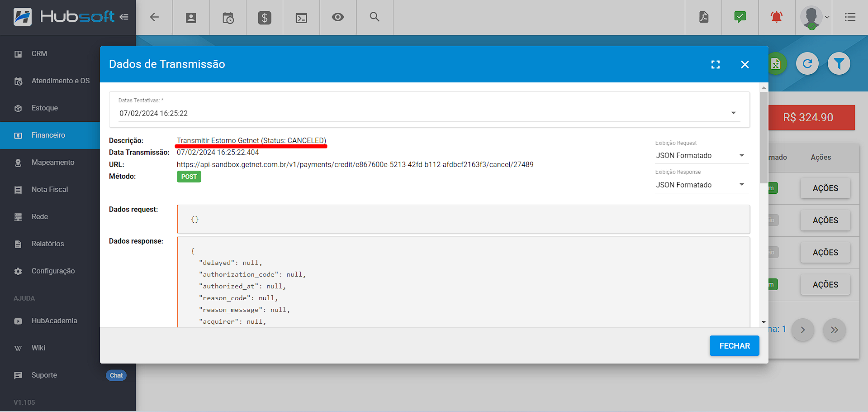The width and height of the screenshot is (868, 412).
Task: Click the CRM sidebar icon
Action: 18,54
